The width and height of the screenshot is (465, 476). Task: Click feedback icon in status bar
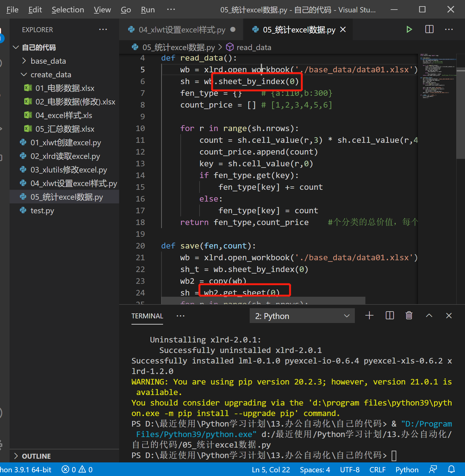(x=433, y=470)
